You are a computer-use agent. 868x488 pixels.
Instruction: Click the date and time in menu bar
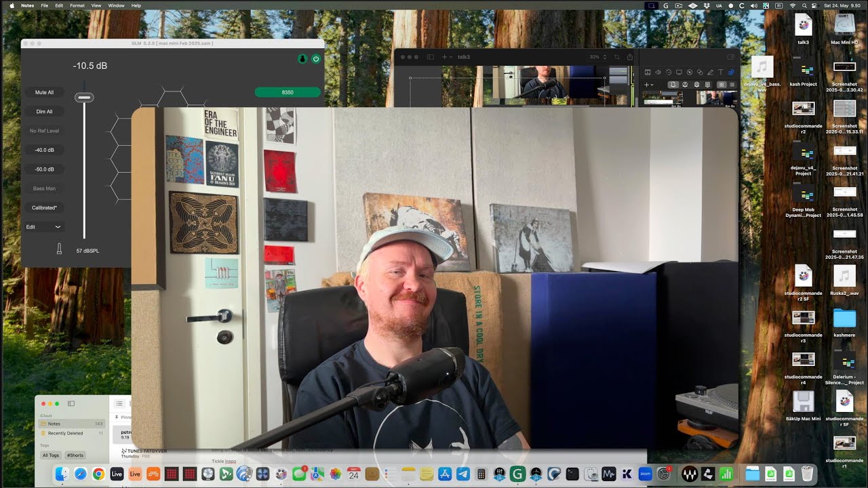pyautogui.click(x=842, y=5)
